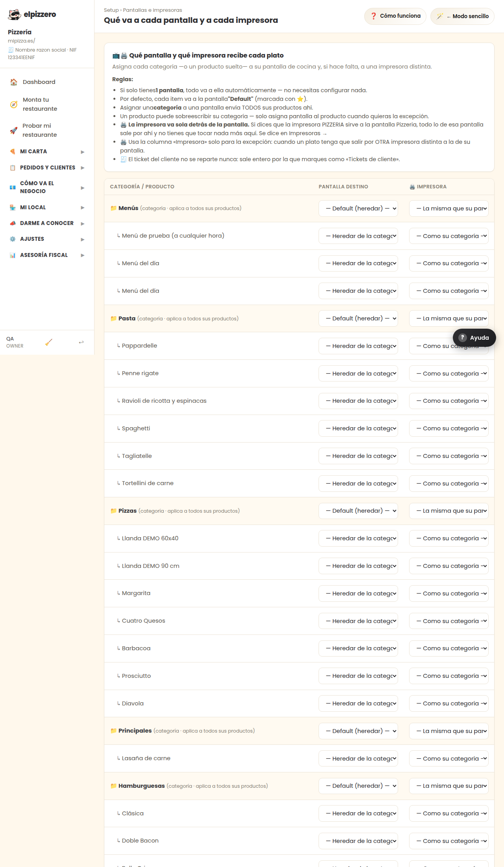Click the rocket icon for Probar mi restaurante
This screenshot has height=867, width=504.
(14, 130)
